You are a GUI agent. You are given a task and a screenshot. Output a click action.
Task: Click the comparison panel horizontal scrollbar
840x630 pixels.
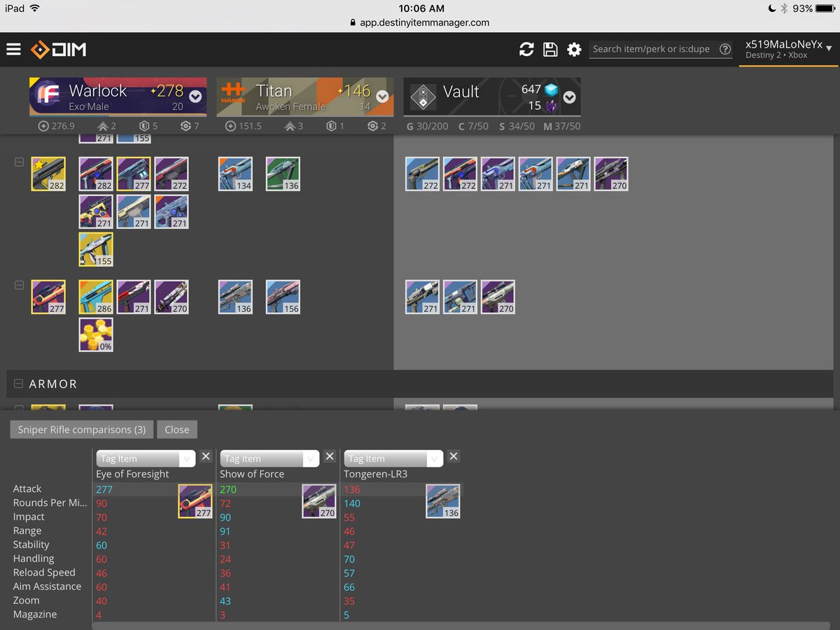coord(462,625)
